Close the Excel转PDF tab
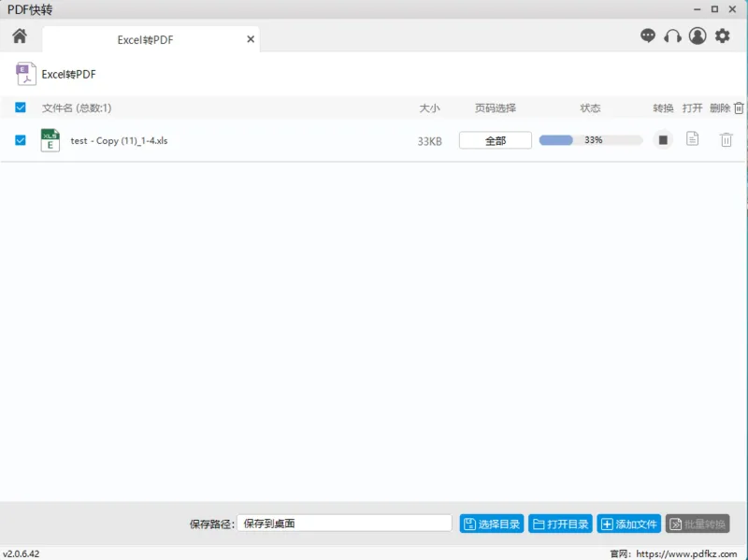Image resolution: width=748 pixels, height=560 pixels. point(251,39)
